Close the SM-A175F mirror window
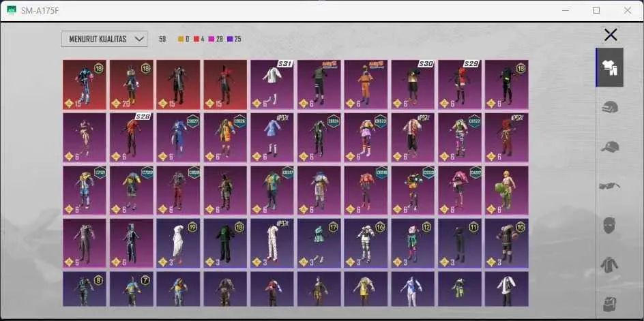644x321 pixels. point(627,10)
